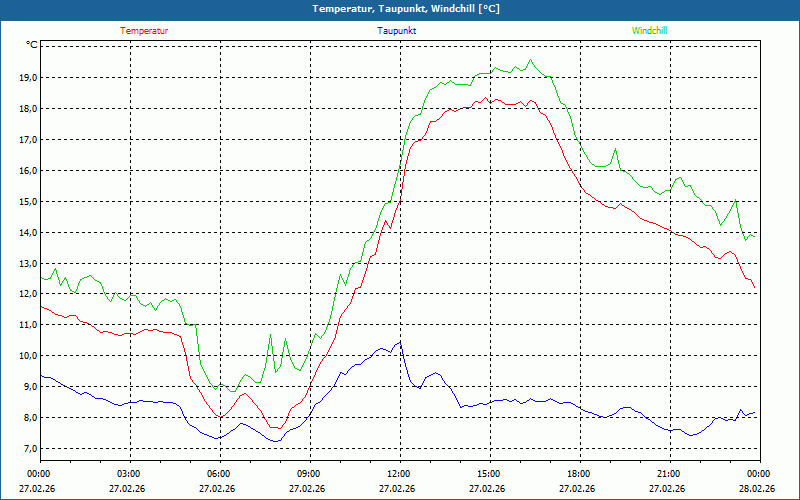800x500 pixels.
Task: Click the 13,0 y-axis value
Action: click(26, 264)
